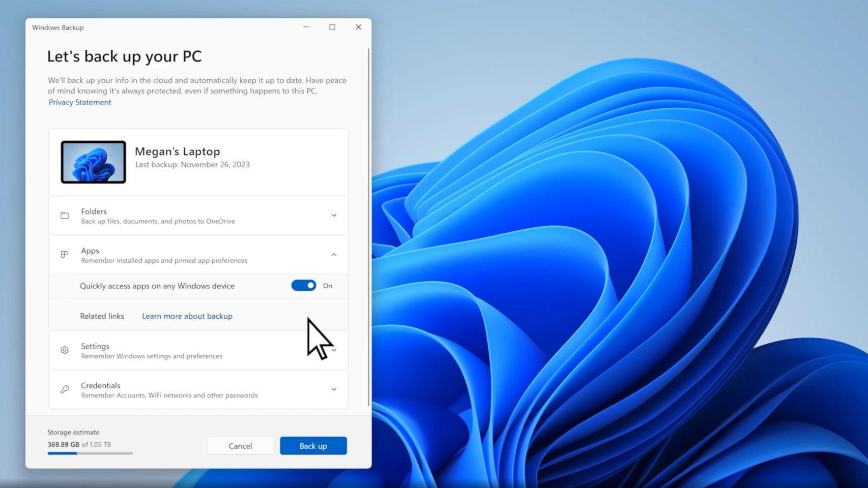Screen dimensions: 868x488
Task: Expand the Settings section chevron
Action: (x=334, y=350)
